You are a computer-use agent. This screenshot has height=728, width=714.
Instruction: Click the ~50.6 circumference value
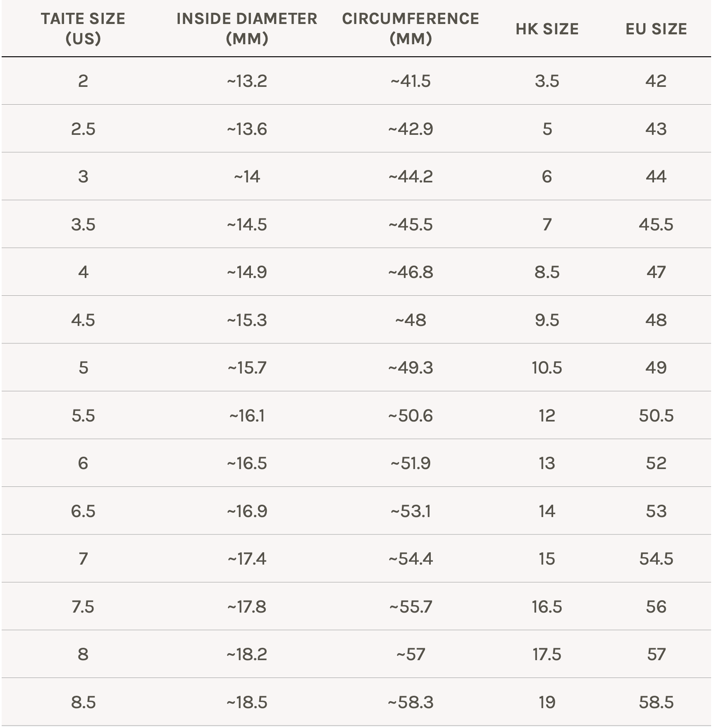[411, 416]
